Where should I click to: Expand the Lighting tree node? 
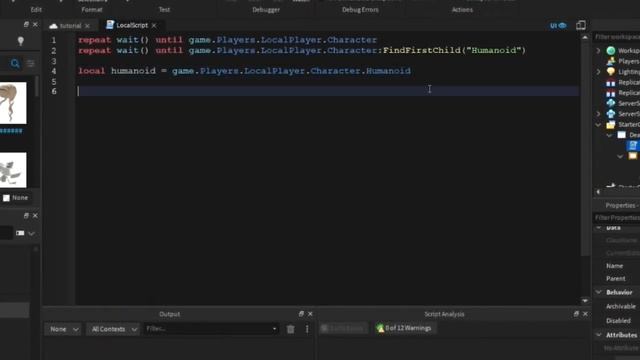[x=598, y=72]
